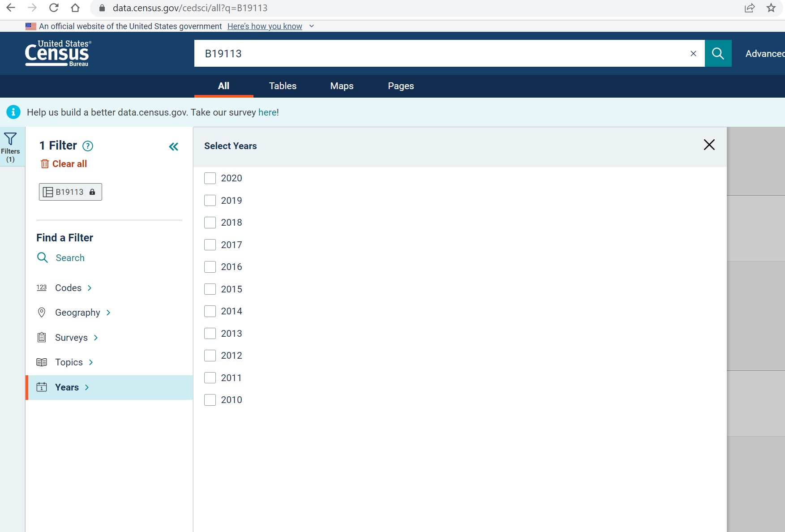785x532 pixels.
Task: Click the Geography map pin icon
Action: 42,313
